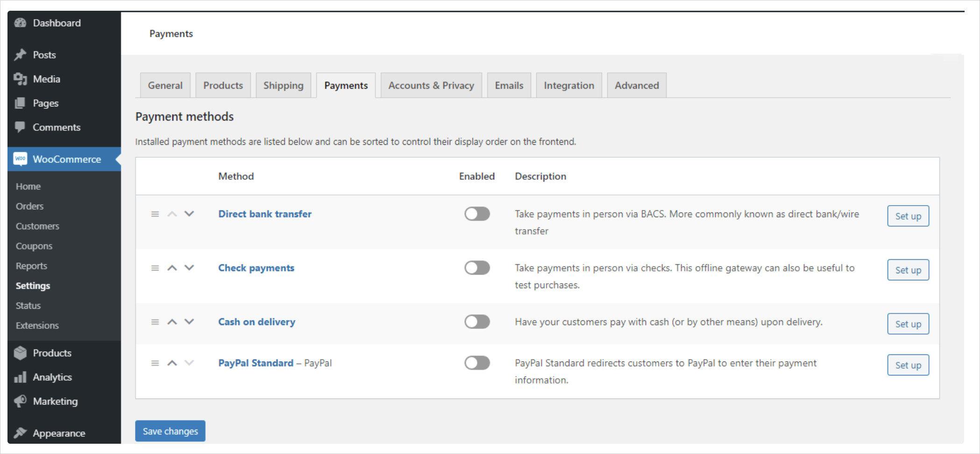Open the Media menu
Image resolution: width=980 pixels, height=454 pixels.
pyautogui.click(x=64, y=79)
